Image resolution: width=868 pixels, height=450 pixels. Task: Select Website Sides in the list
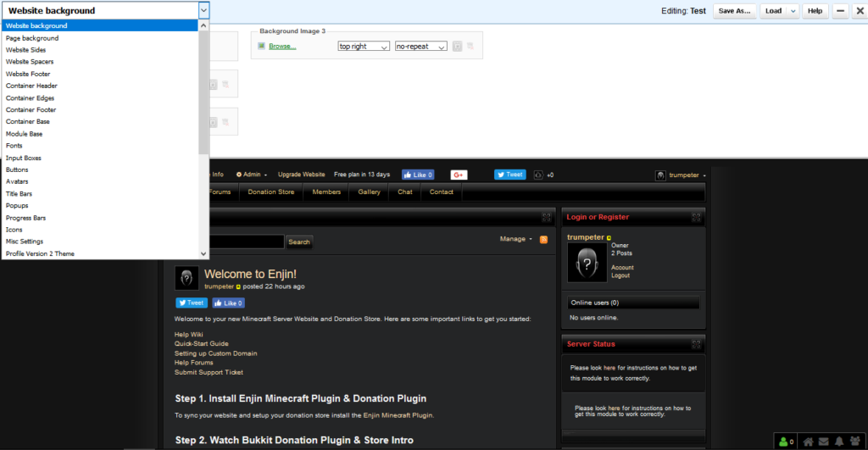(x=100, y=50)
